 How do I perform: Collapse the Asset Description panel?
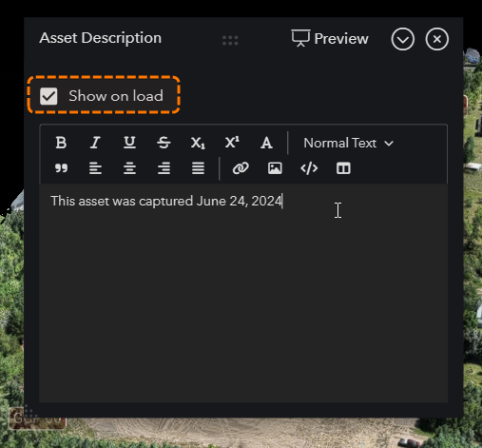click(x=402, y=39)
